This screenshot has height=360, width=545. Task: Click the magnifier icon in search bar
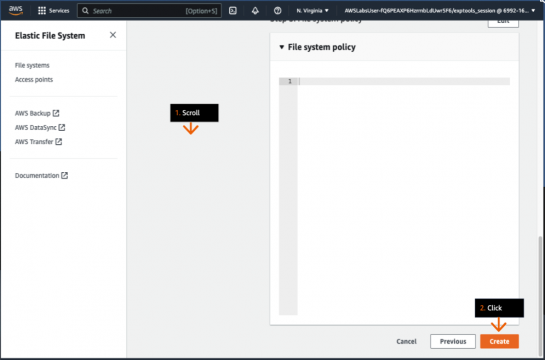point(85,11)
